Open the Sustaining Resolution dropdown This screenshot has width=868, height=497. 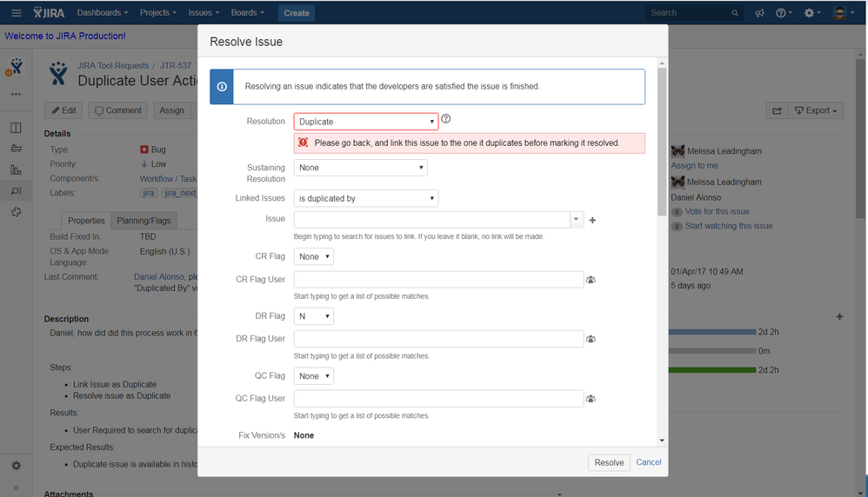(360, 168)
